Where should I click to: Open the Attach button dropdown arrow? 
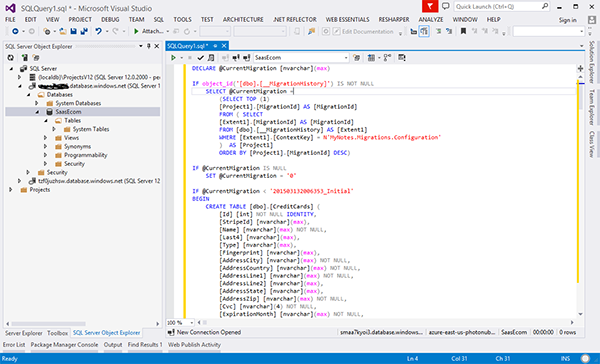tap(168, 31)
